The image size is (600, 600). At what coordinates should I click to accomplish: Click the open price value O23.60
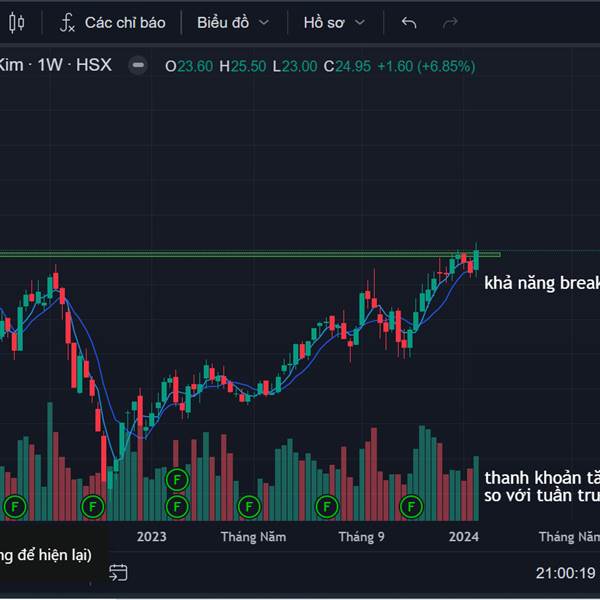pyautogui.click(x=189, y=66)
